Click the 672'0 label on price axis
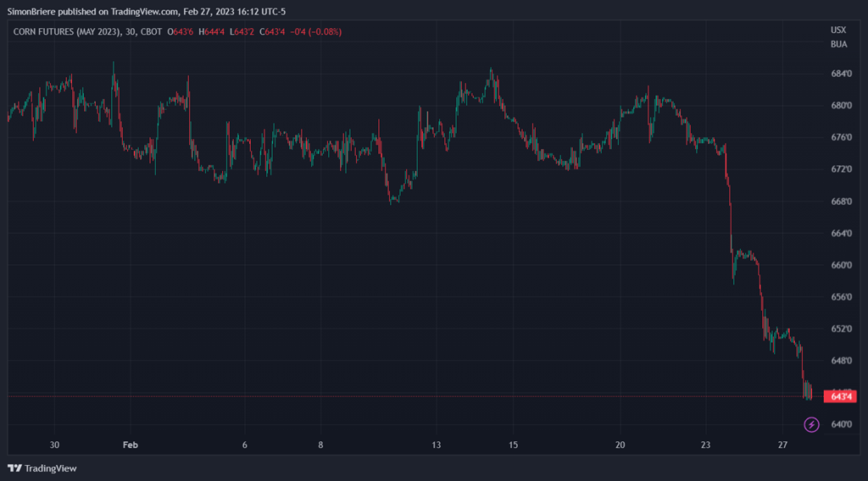Screen dimensions: 868x481 tap(841, 169)
